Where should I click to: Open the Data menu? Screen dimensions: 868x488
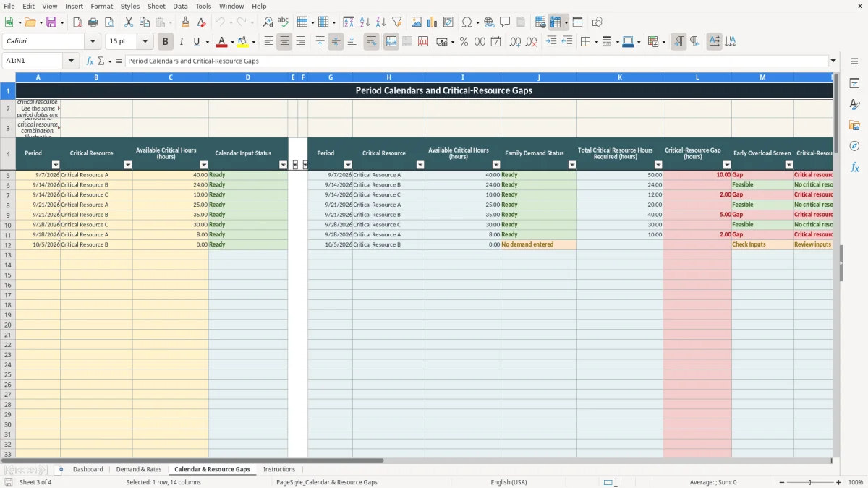click(180, 6)
